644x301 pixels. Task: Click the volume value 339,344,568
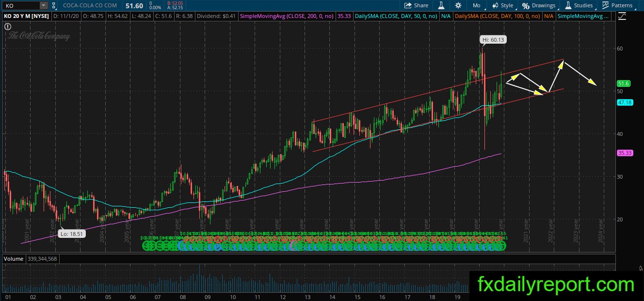(x=42, y=259)
